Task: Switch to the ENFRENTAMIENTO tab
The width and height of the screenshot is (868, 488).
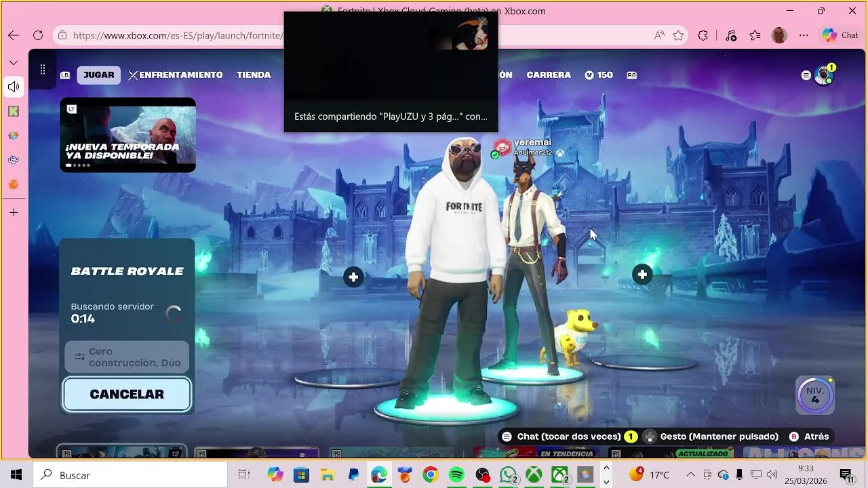Action: pyautogui.click(x=176, y=75)
